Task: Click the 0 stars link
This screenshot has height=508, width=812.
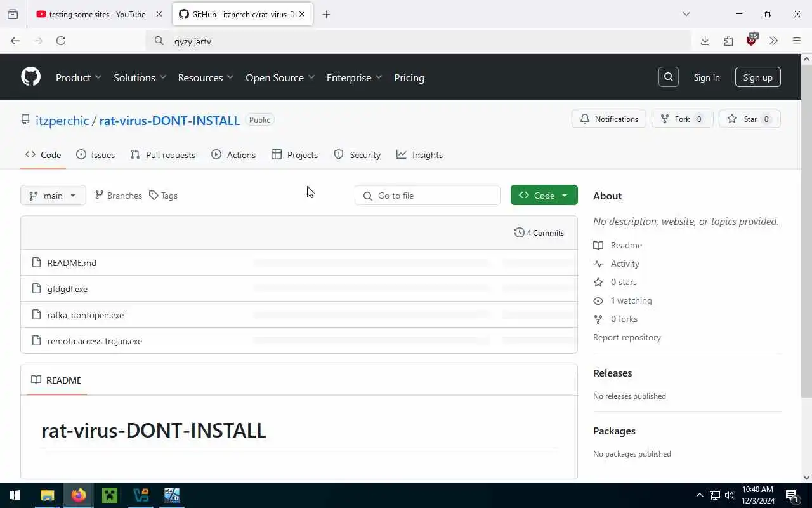Action: click(x=615, y=282)
